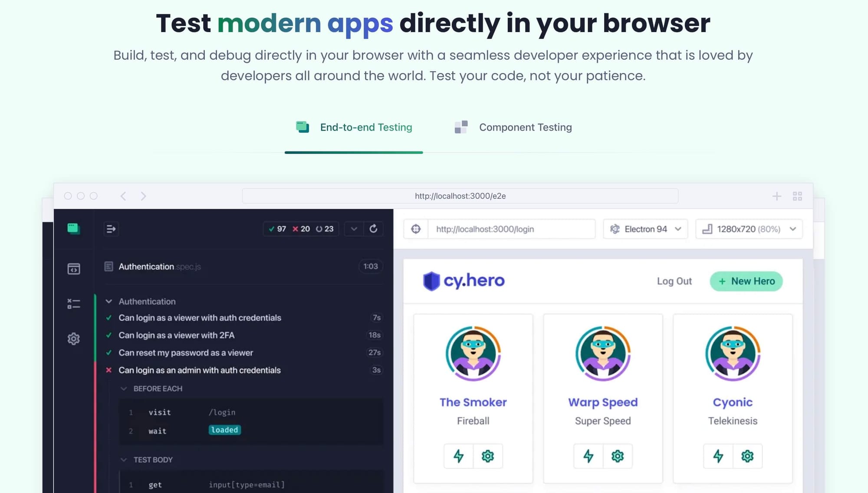This screenshot has height=493, width=868.
Task: Select the Debug checklist icon in sidebar
Action: 73,304
